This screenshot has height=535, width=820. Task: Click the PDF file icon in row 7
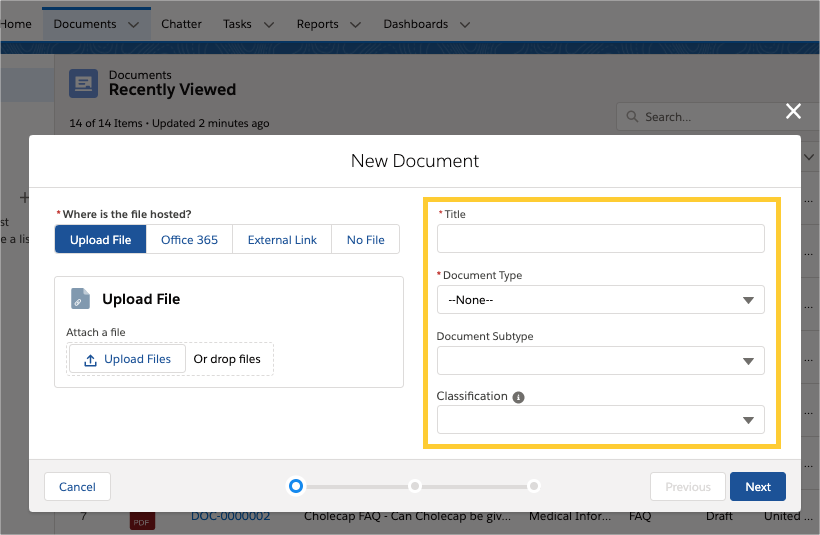[143, 519]
